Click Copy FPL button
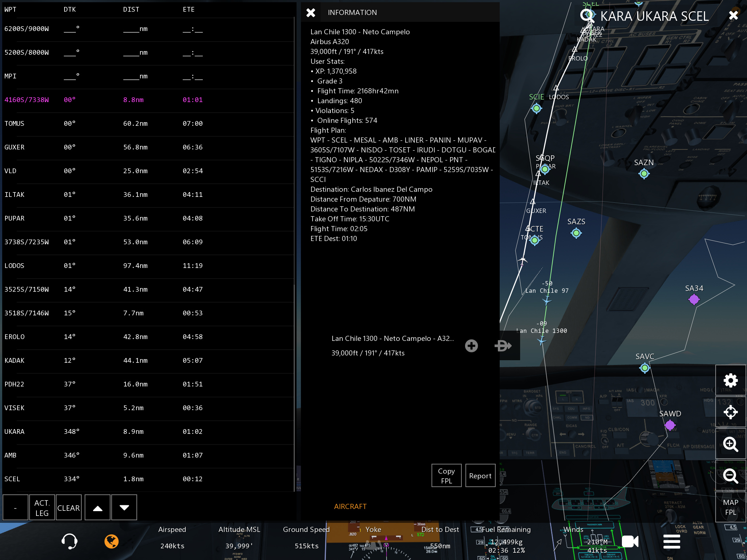747x560 pixels. click(x=446, y=475)
